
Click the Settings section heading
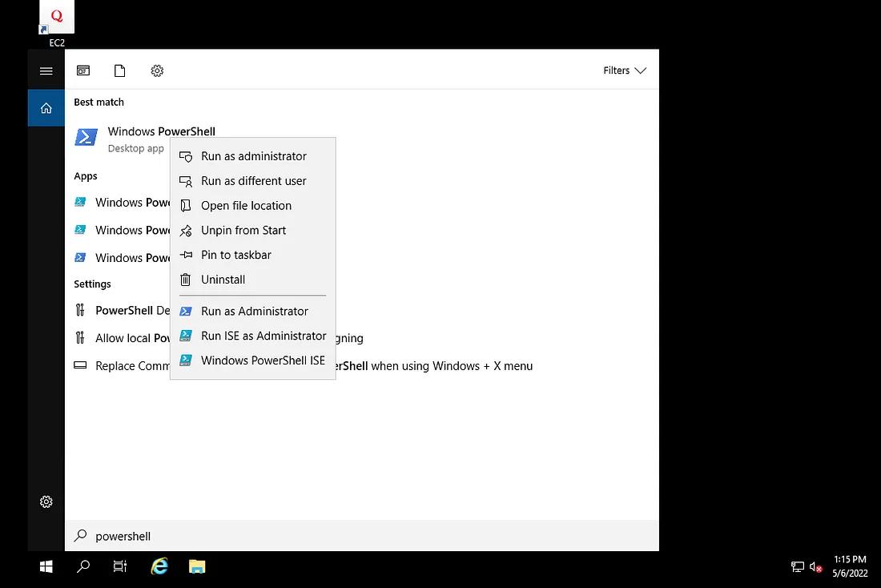(x=92, y=284)
